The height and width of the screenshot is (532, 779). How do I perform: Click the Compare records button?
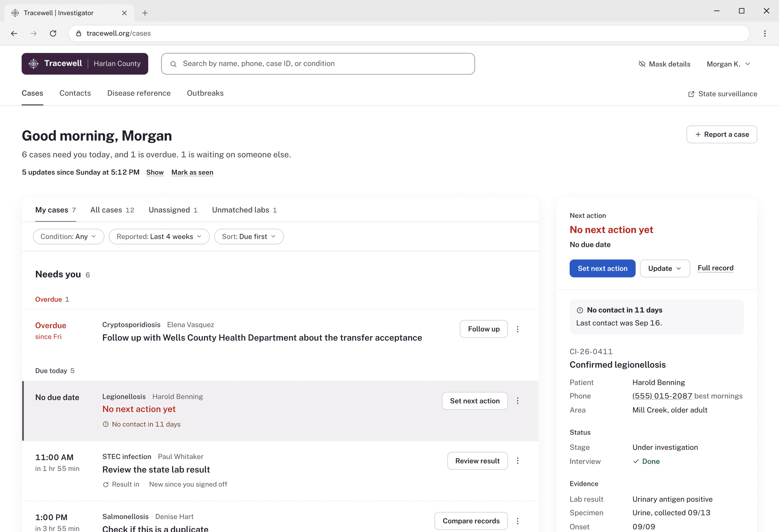point(471,521)
